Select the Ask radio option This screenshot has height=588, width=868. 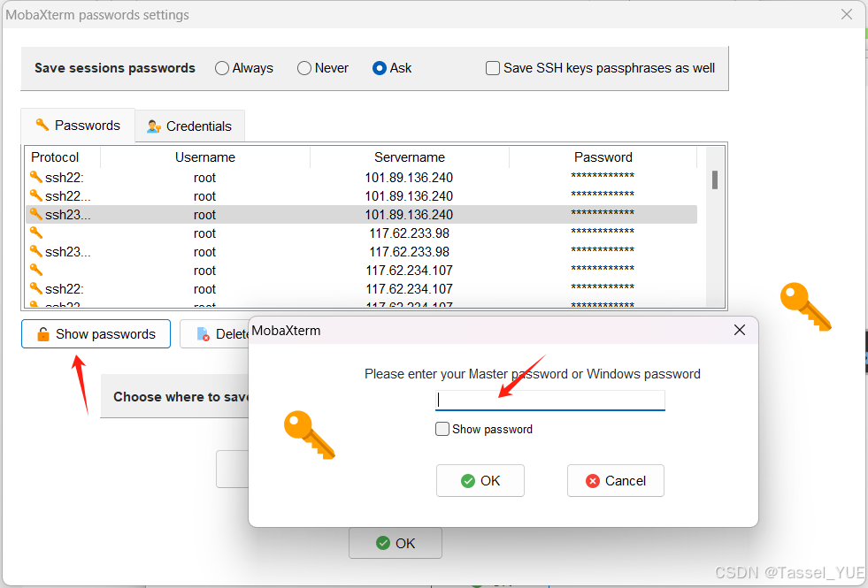pos(380,68)
